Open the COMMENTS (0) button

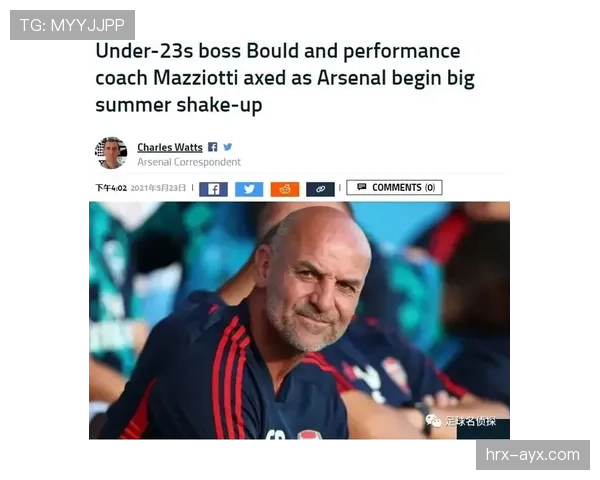coord(394,188)
